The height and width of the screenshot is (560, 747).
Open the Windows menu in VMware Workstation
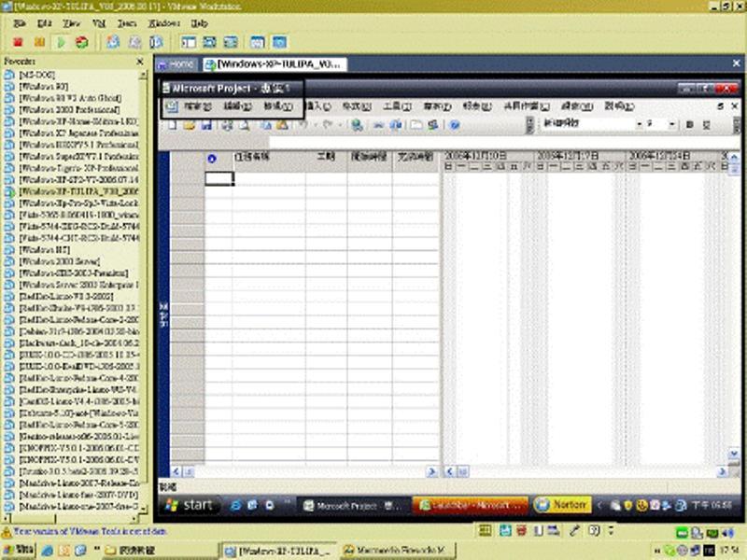pos(164,23)
